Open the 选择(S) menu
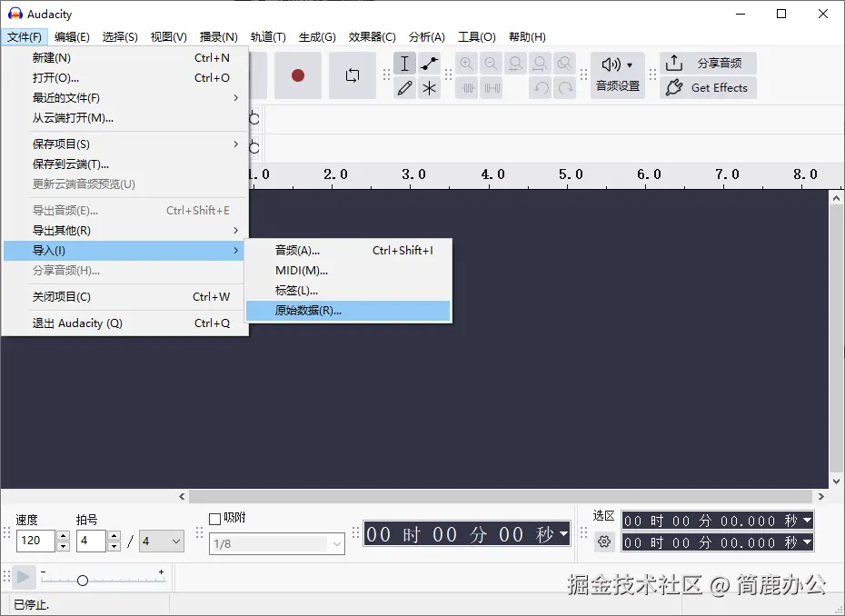The width and height of the screenshot is (845, 616). [x=120, y=36]
